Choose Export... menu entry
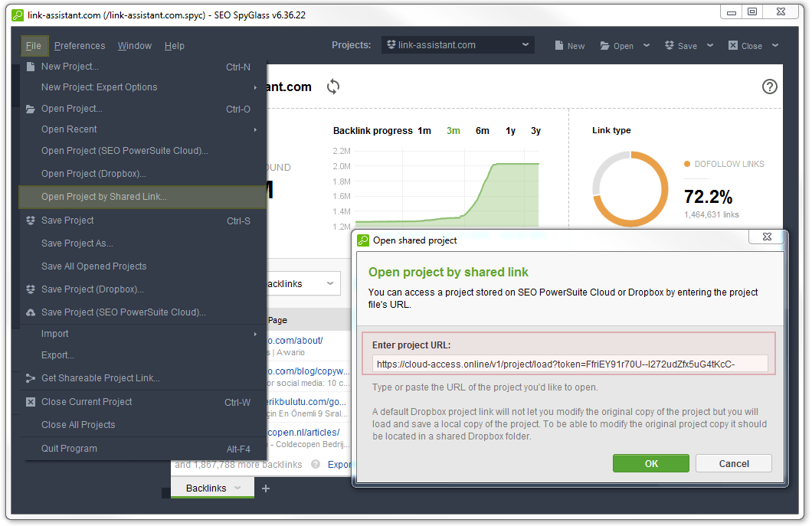Viewport: 812px width, 526px height. click(x=142, y=355)
